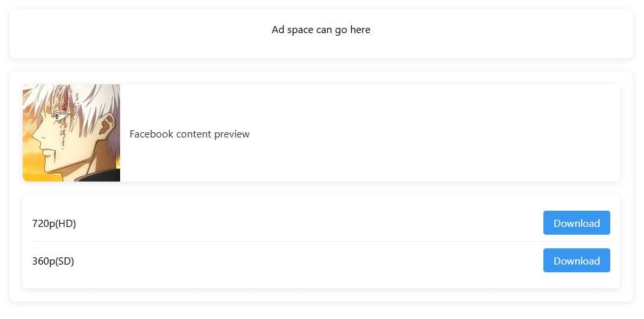Viewport: 644px width, 319px height.
Task: Click the 360p(SD) quality label
Action: [53, 261]
